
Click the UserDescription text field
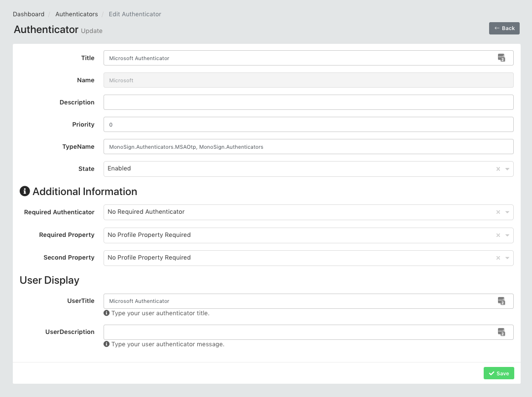click(x=296, y=332)
